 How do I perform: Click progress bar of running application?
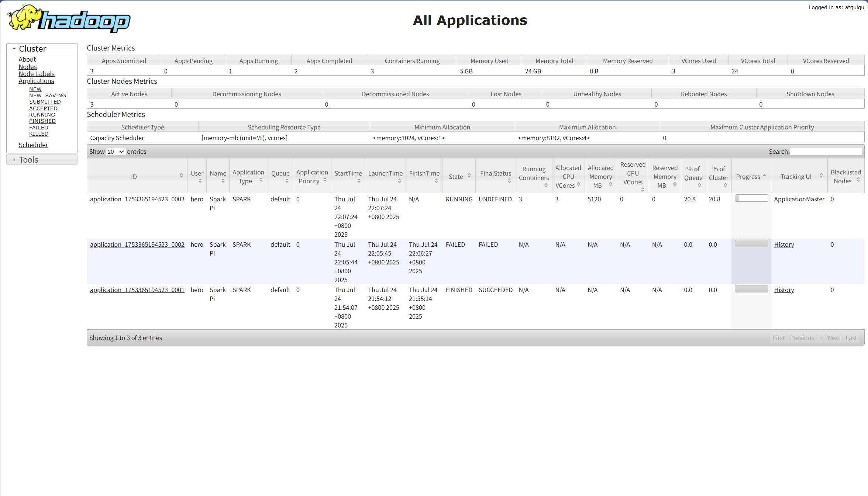751,198
